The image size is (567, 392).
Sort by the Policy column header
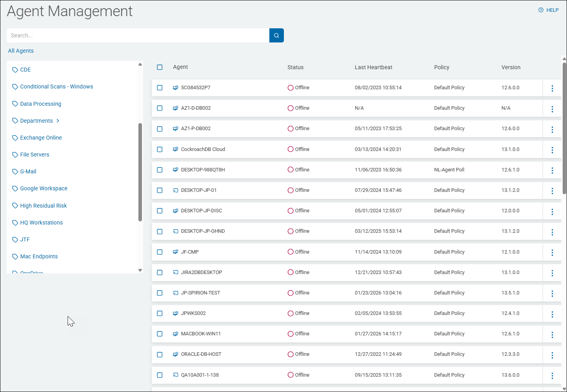click(x=442, y=67)
